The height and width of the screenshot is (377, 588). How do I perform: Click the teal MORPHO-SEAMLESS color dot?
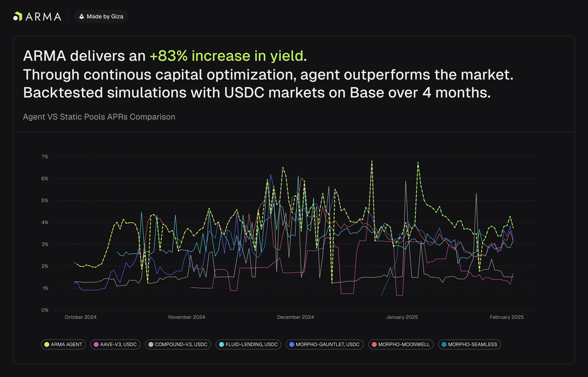[x=444, y=344]
